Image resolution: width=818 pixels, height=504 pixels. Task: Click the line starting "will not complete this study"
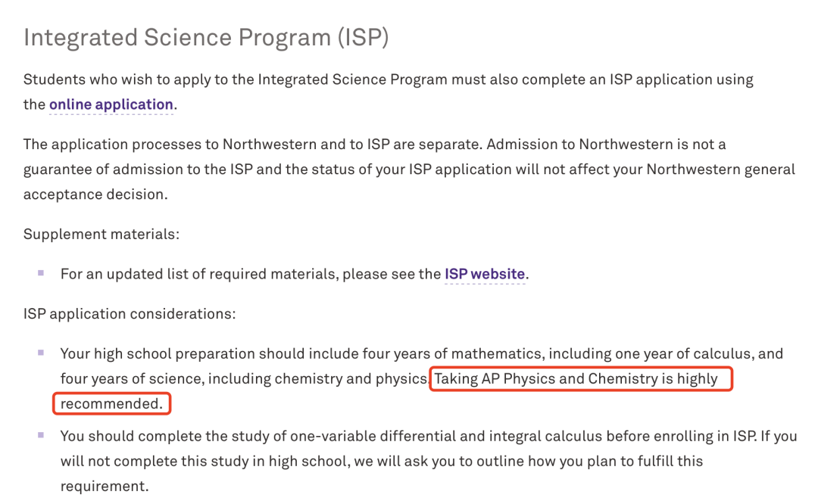381,462
